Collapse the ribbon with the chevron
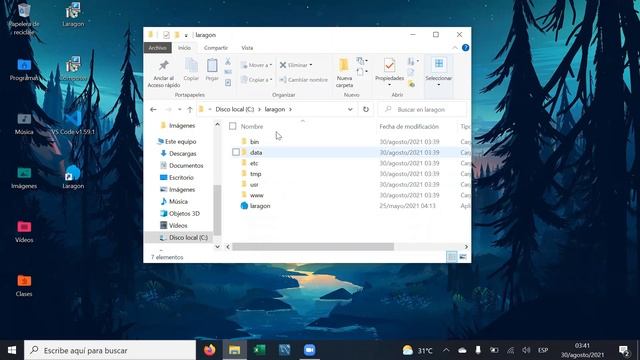The width and height of the screenshot is (640, 360). 455,48
